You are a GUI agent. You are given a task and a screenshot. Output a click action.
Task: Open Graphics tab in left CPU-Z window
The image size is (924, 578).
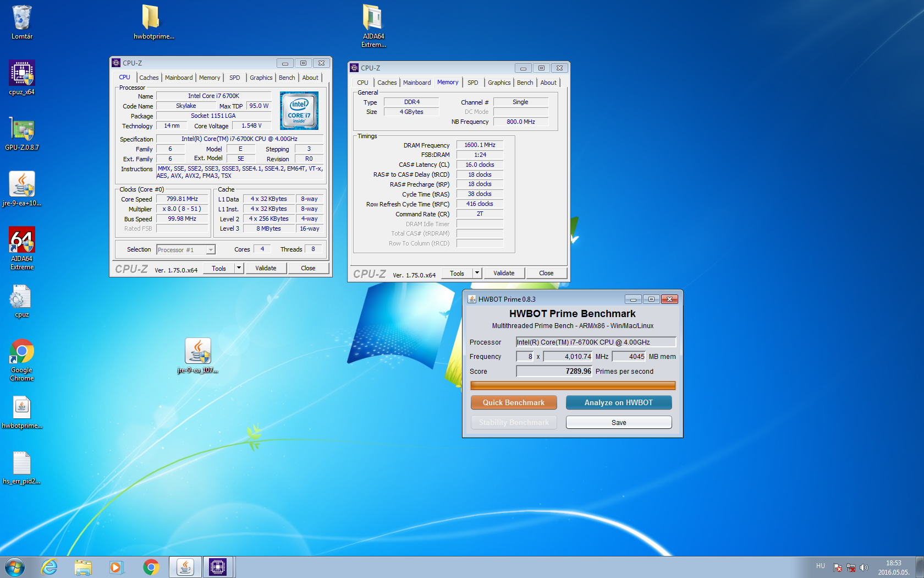[261, 78]
